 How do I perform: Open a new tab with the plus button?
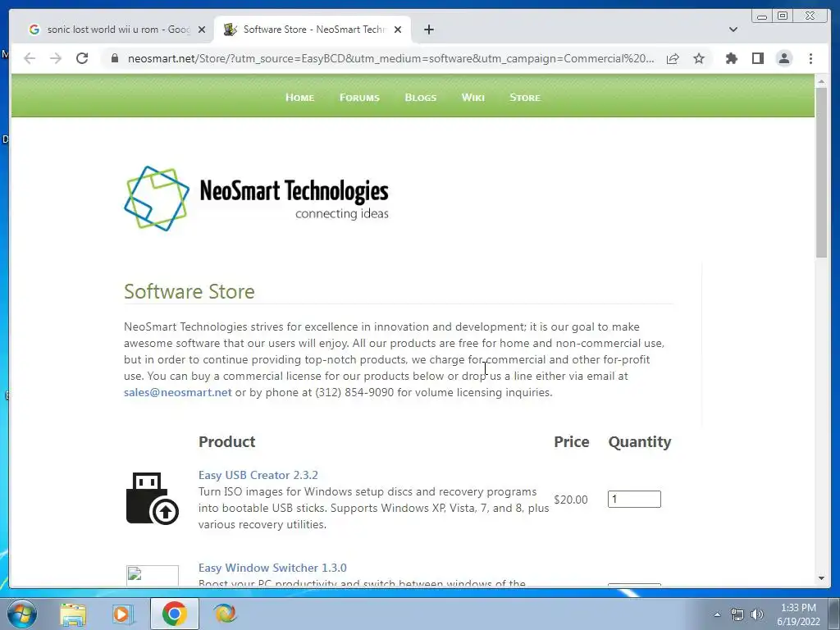428,30
